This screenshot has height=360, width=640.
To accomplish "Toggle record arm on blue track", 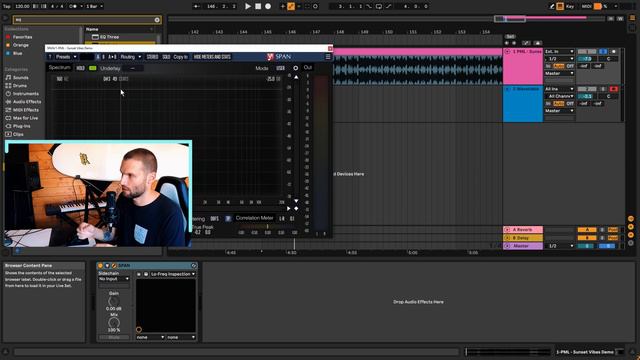I will pos(613,89).
